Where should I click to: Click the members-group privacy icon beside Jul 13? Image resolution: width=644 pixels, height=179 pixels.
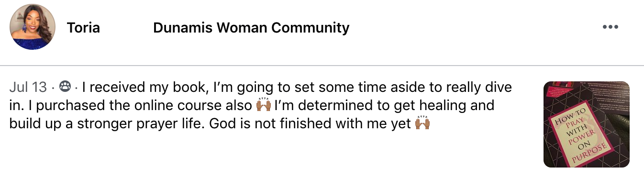(x=65, y=87)
